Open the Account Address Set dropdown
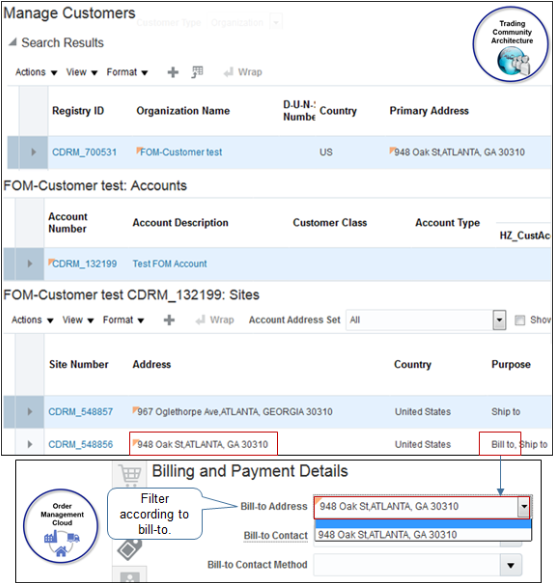Viewport: 554px width, 584px height. click(x=499, y=320)
